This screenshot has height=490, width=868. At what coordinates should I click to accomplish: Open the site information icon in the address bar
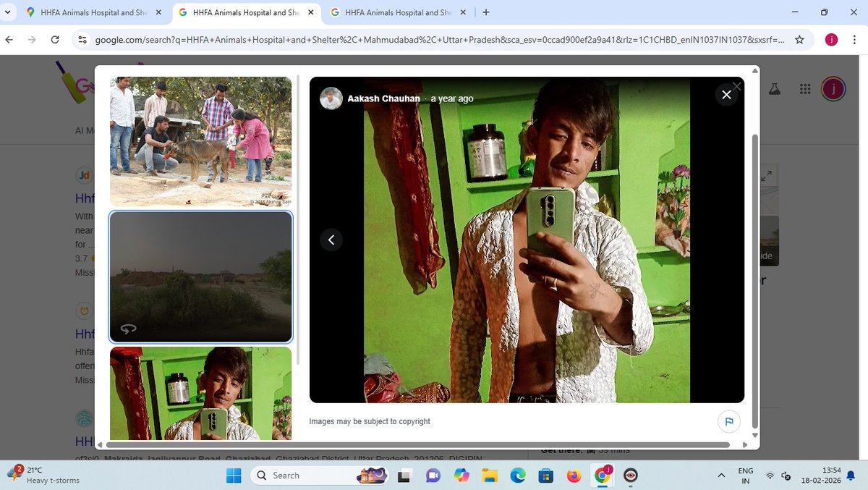pos(82,40)
